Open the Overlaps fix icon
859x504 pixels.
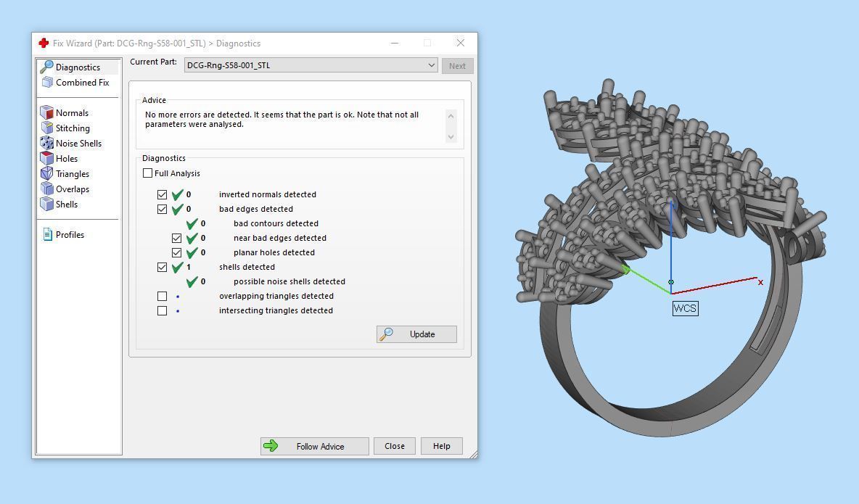[47, 189]
